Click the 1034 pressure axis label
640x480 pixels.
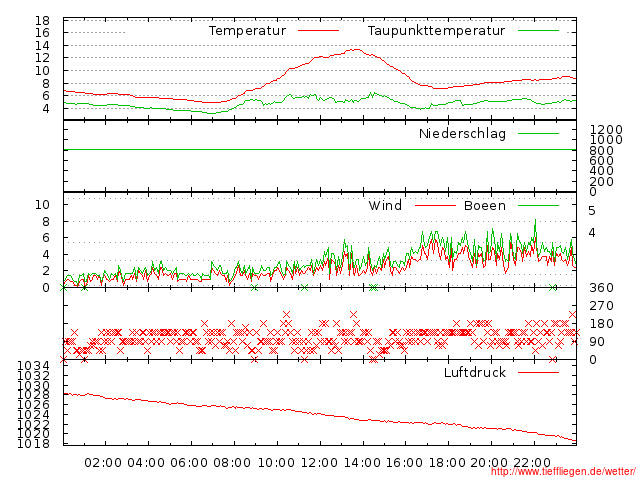33,366
